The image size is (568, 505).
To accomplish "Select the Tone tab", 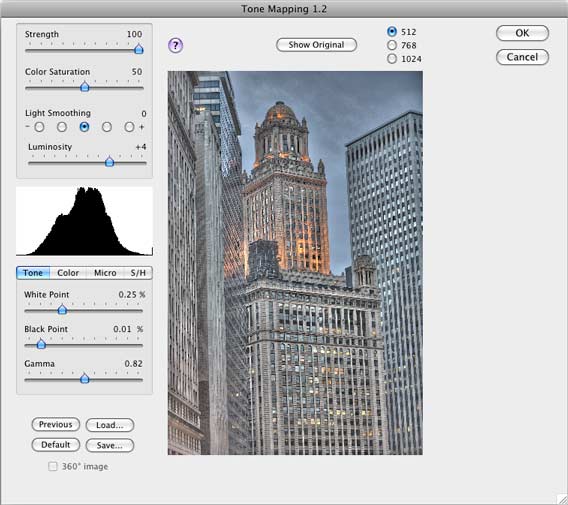I will pos(33,273).
